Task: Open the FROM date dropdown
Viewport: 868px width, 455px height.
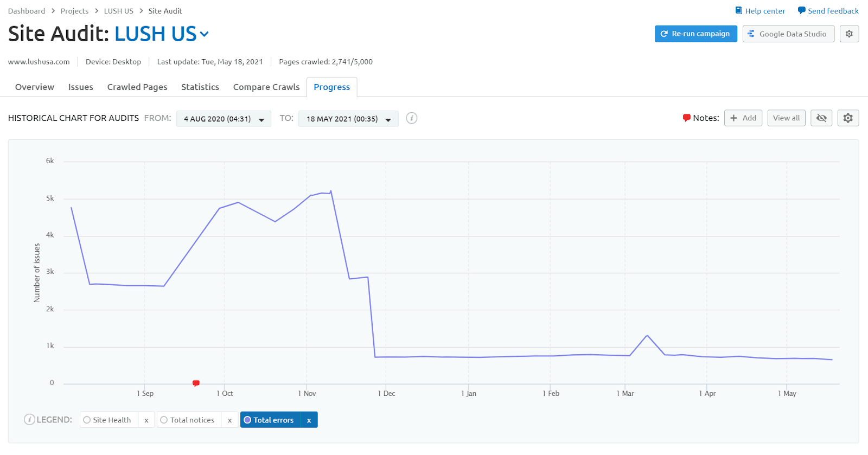Action: point(224,119)
